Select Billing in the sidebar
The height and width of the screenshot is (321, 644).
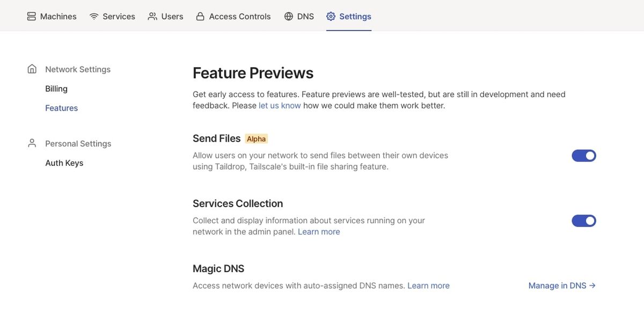(x=56, y=88)
